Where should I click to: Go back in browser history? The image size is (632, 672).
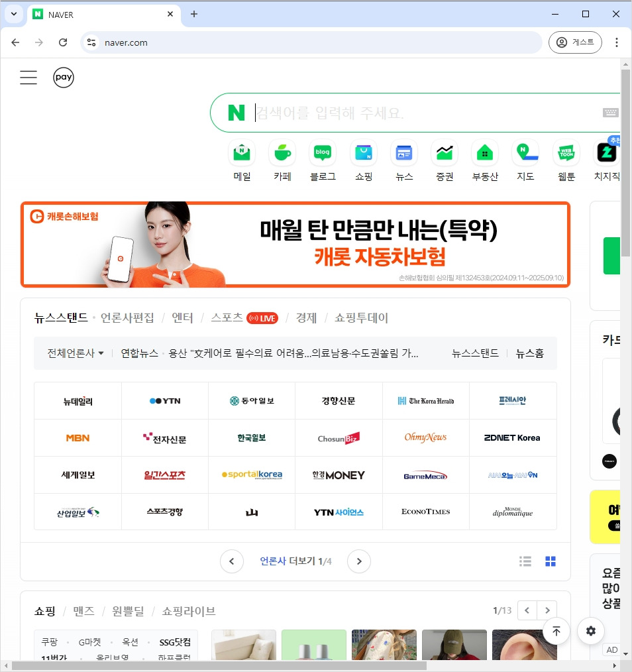[15, 42]
